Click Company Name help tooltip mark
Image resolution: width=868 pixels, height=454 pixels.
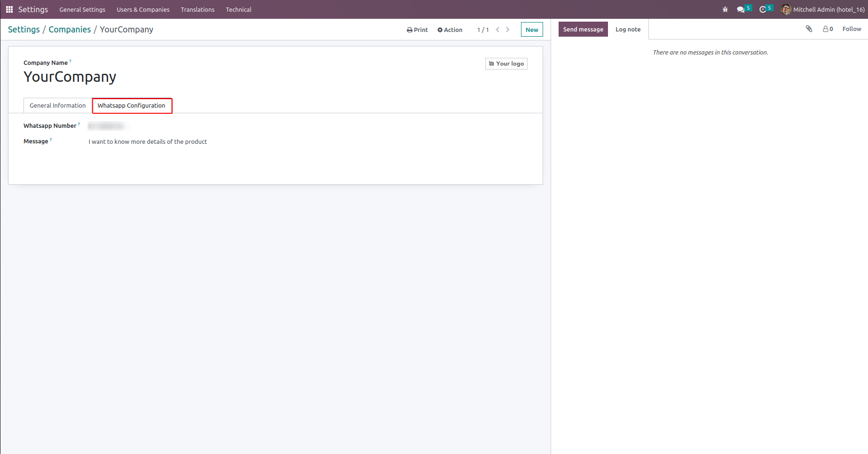(x=71, y=61)
